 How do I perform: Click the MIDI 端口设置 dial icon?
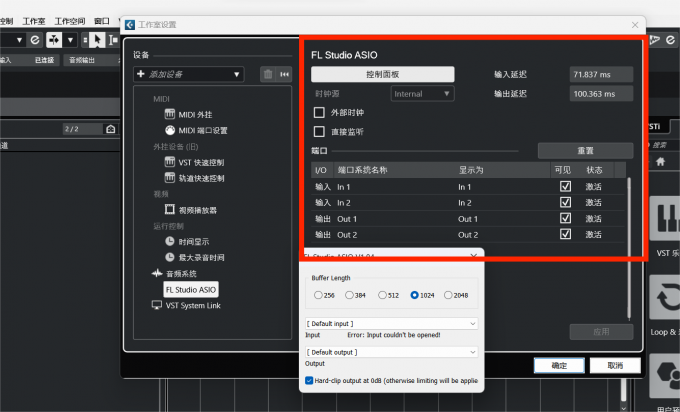(x=170, y=130)
